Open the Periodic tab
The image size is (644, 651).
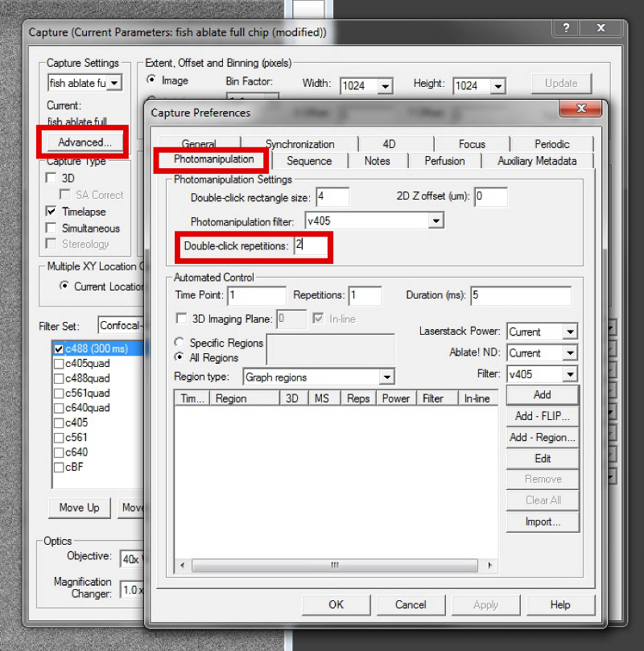pos(551,144)
